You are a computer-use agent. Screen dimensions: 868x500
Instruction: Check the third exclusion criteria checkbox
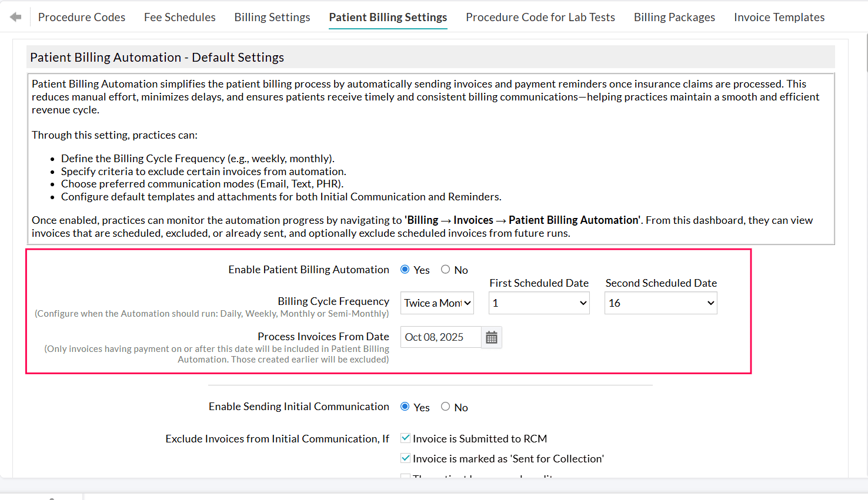pos(405,477)
